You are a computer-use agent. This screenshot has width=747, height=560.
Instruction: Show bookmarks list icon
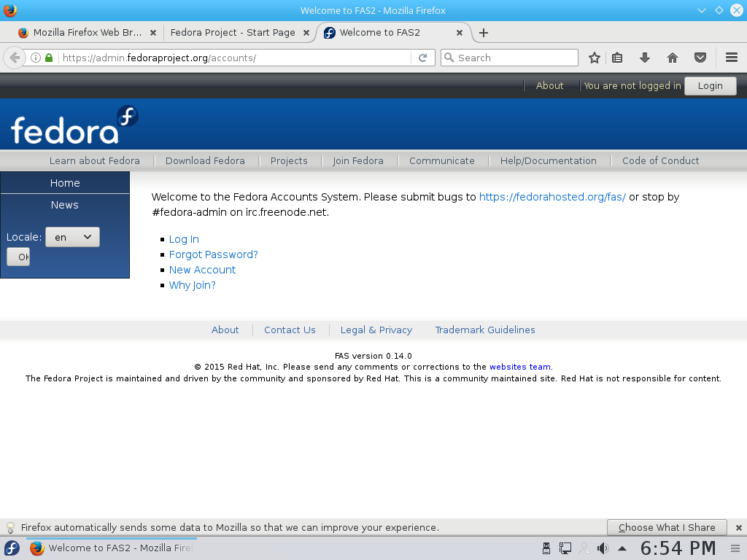click(x=617, y=58)
